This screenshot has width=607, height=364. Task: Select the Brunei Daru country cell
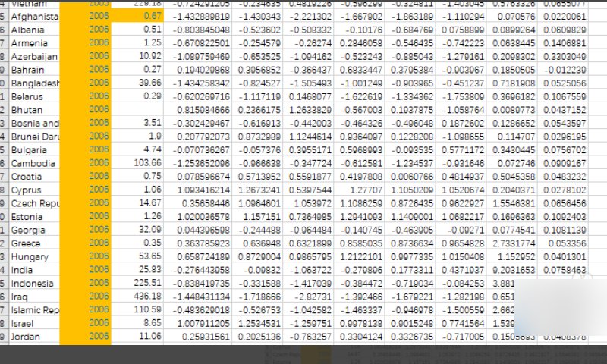click(x=33, y=136)
